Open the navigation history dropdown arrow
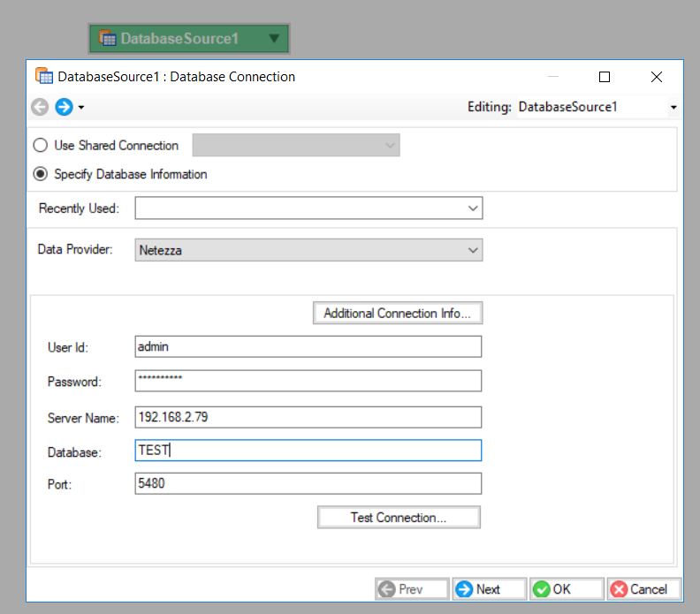This screenshot has width=700, height=614. click(81, 108)
